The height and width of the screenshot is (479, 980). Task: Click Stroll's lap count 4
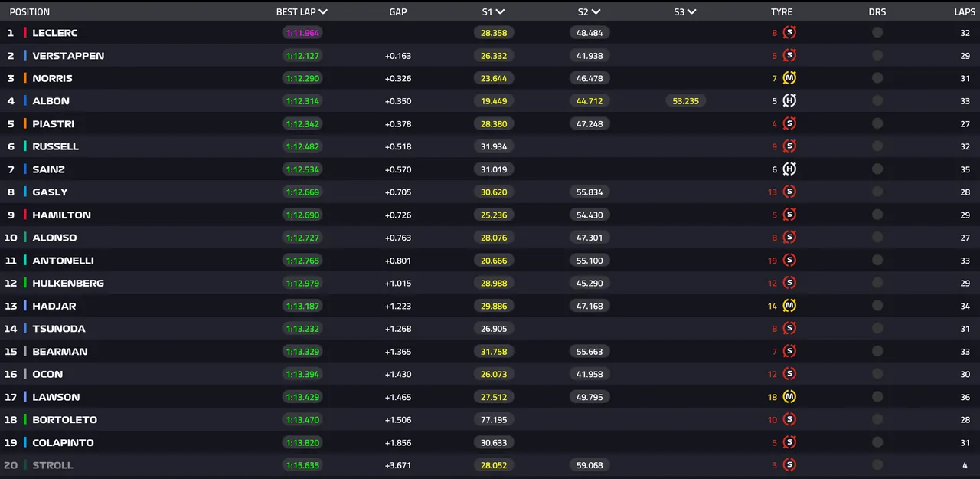click(x=965, y=465)
